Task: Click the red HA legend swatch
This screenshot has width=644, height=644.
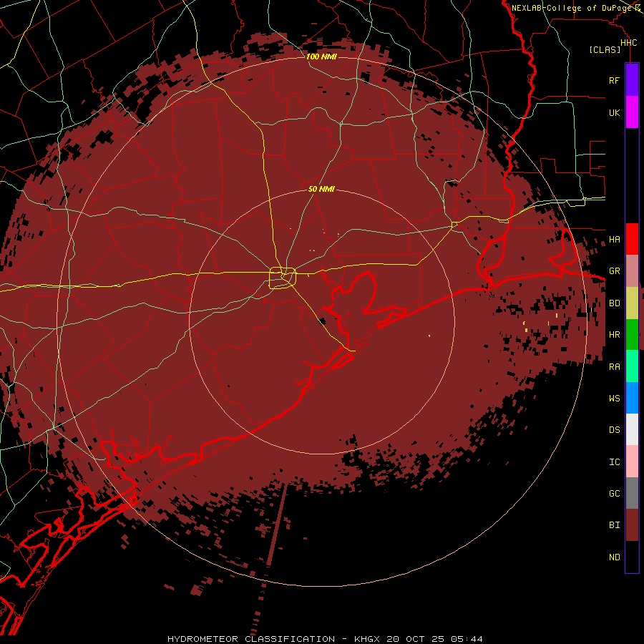Action: click(632, 239)
